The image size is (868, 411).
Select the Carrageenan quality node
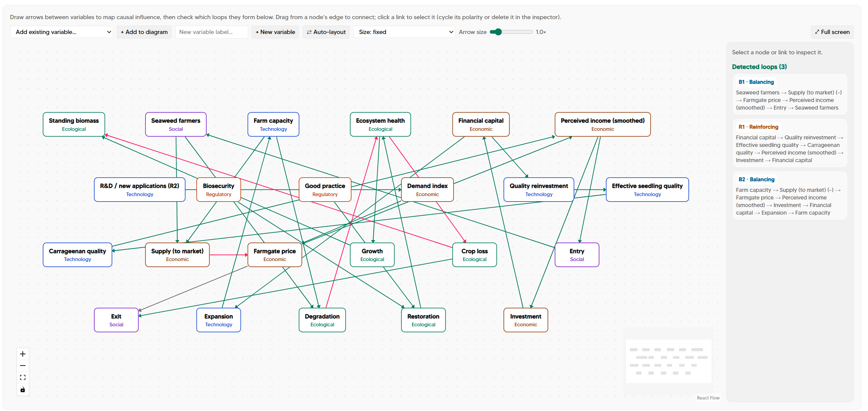78,255
